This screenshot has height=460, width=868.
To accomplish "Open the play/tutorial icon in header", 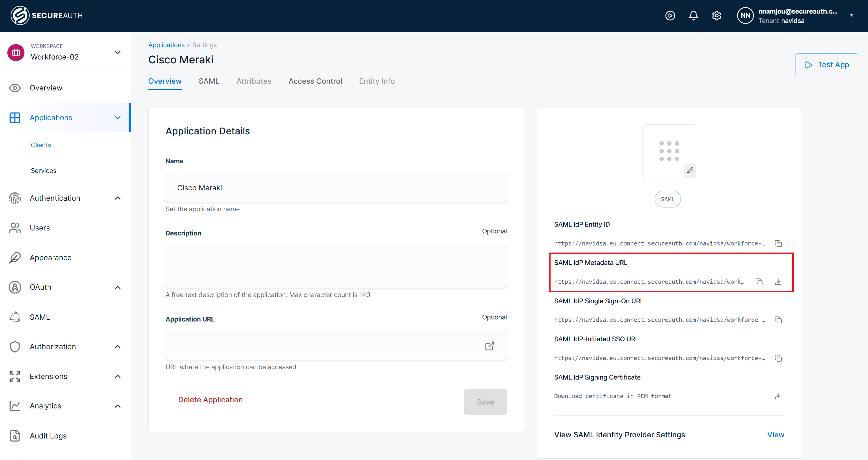I will click(670, 16).
